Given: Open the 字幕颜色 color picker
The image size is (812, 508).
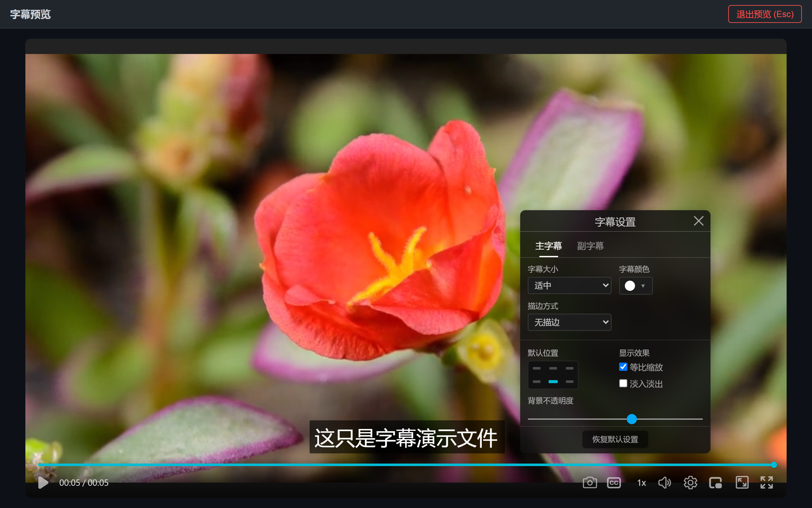Looking at the screenshot, I should [636, 285].
